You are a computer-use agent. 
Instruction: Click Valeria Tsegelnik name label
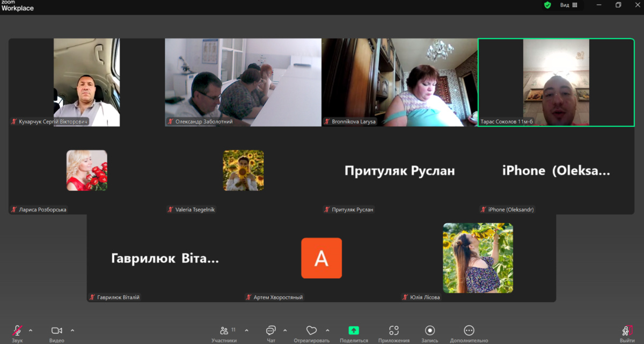click(195, 210)
